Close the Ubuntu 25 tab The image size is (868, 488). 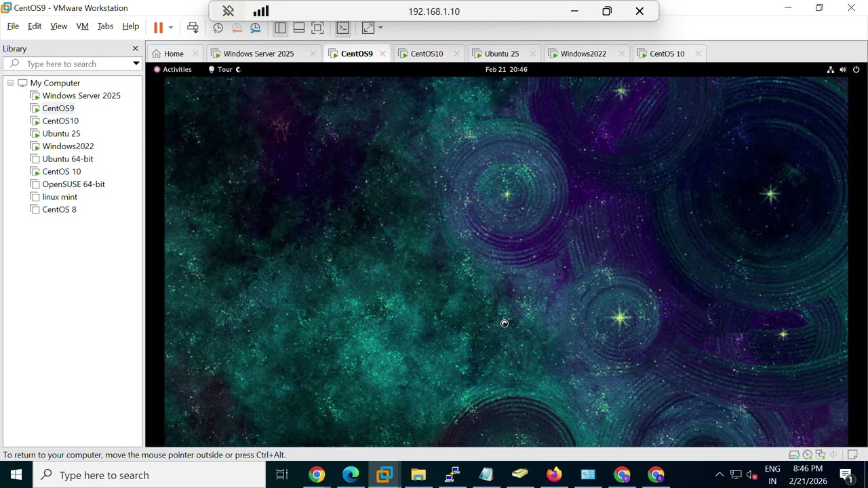[532, 54]
